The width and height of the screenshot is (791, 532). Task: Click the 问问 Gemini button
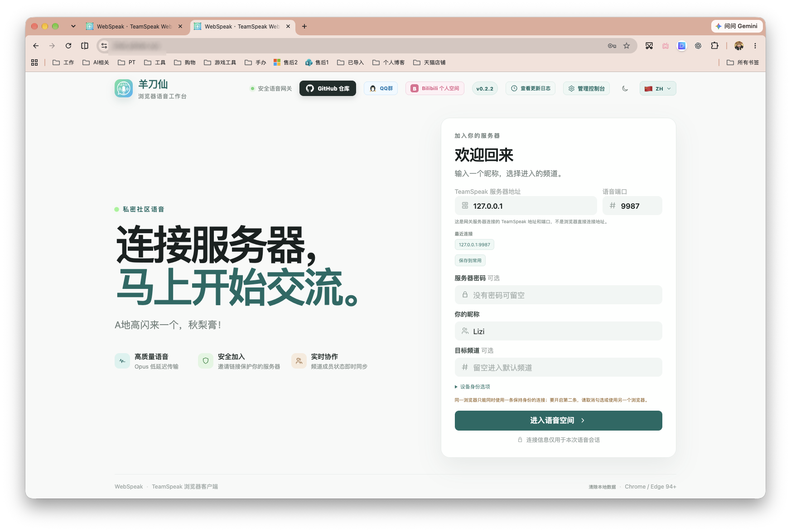click(x=736, y=26)
